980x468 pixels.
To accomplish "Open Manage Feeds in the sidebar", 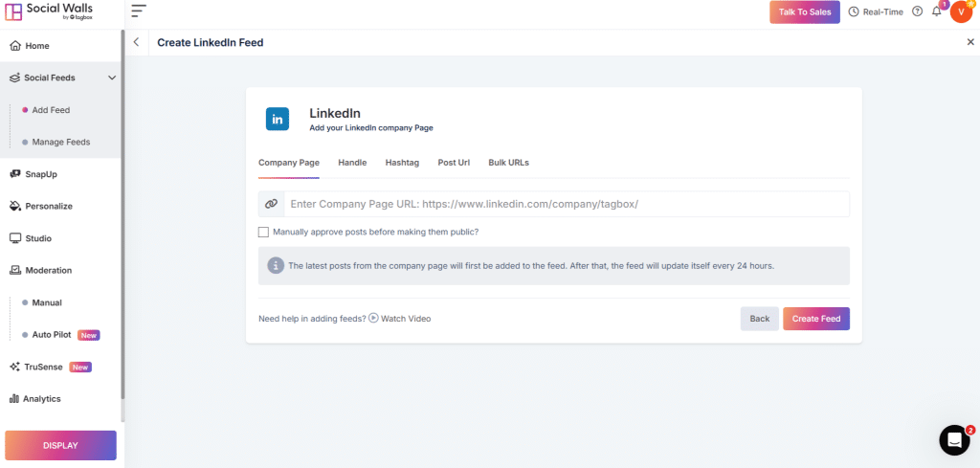I will [x=61, y=142].
